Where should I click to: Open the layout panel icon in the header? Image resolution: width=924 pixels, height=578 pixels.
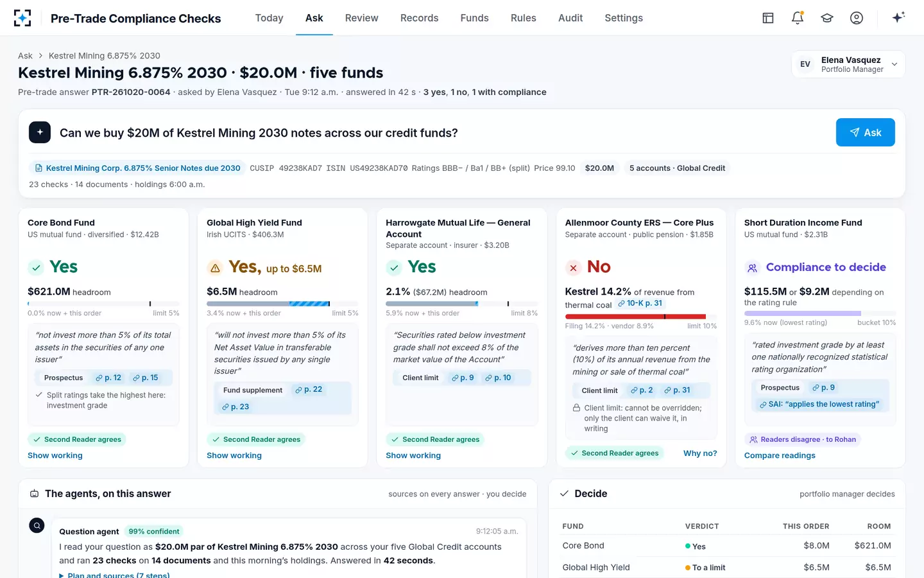point(768,18)
